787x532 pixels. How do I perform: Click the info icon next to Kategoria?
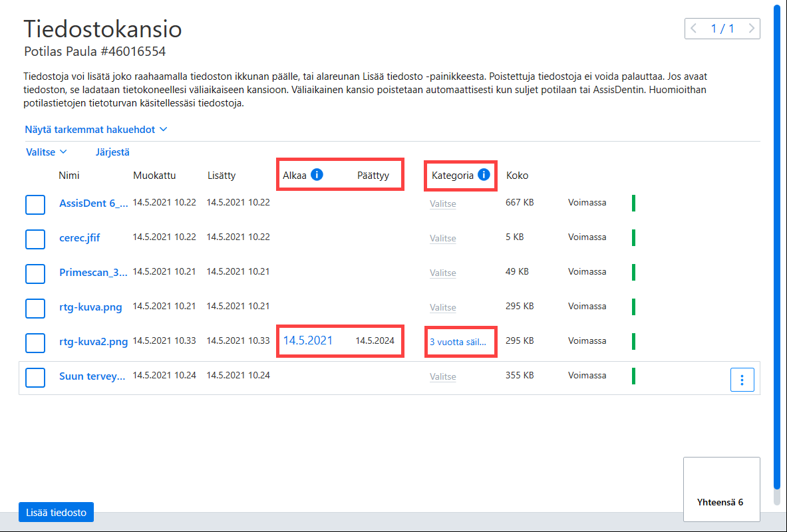coord(484,175)
